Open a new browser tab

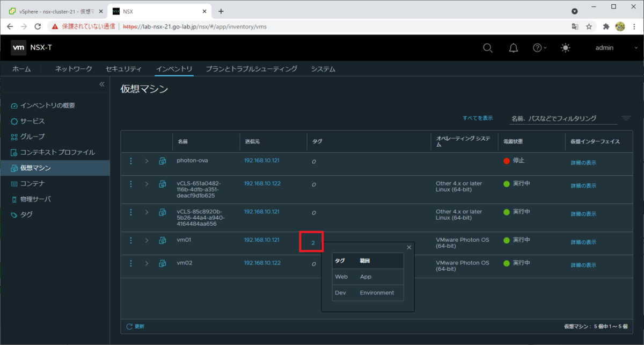pyautogui.click(x=221, y=11)
